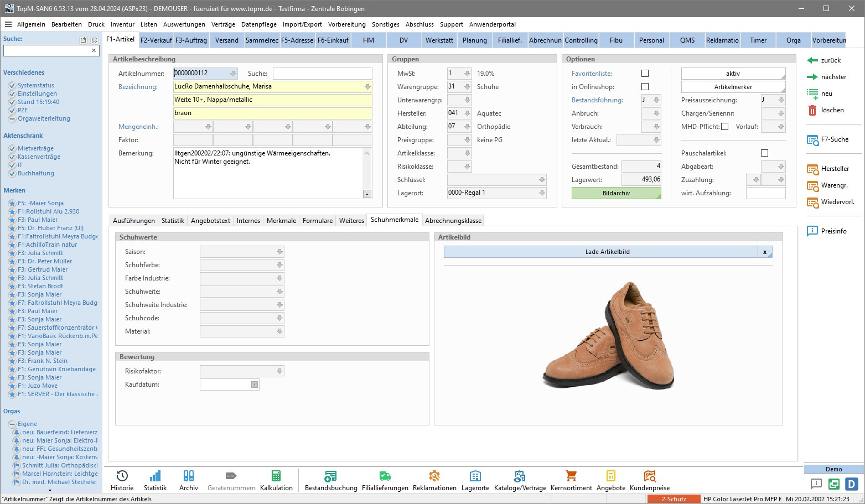This screenshot has height=504, width=865.
Task: Open Reklamationen icon
Action: 434,476
